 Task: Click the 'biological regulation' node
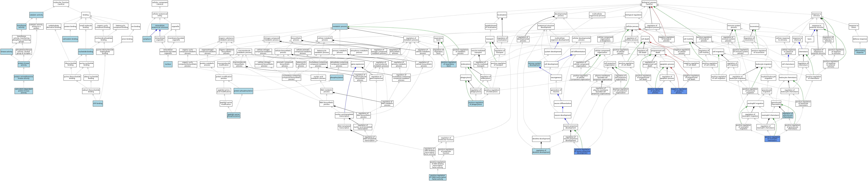pyautogui.click(x=633, y=15)
